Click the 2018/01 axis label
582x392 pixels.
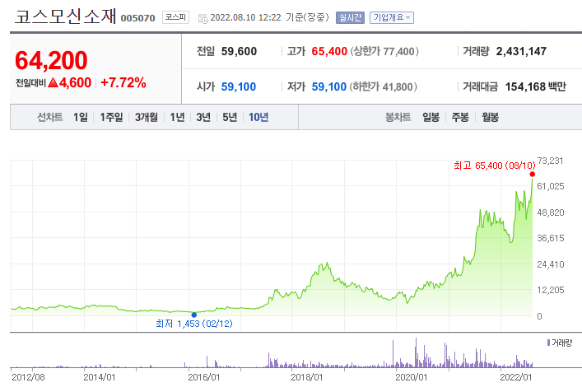point(306,377)
